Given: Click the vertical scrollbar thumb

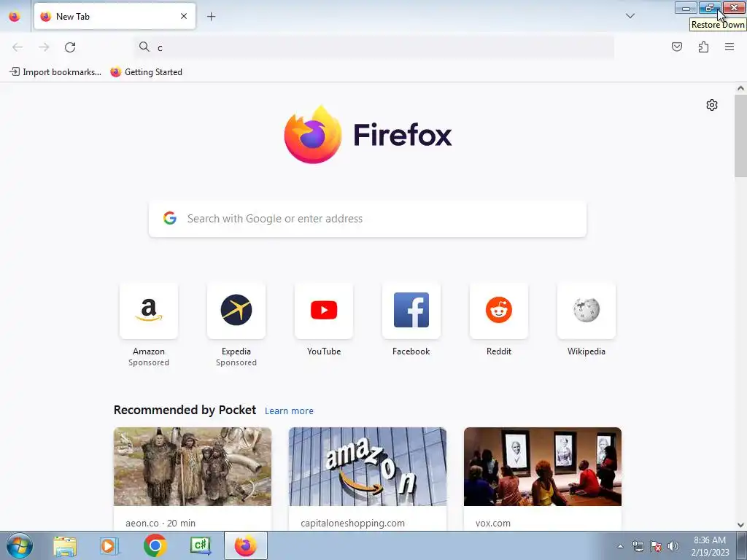Looking at the screenshot, I should [740, 136].
